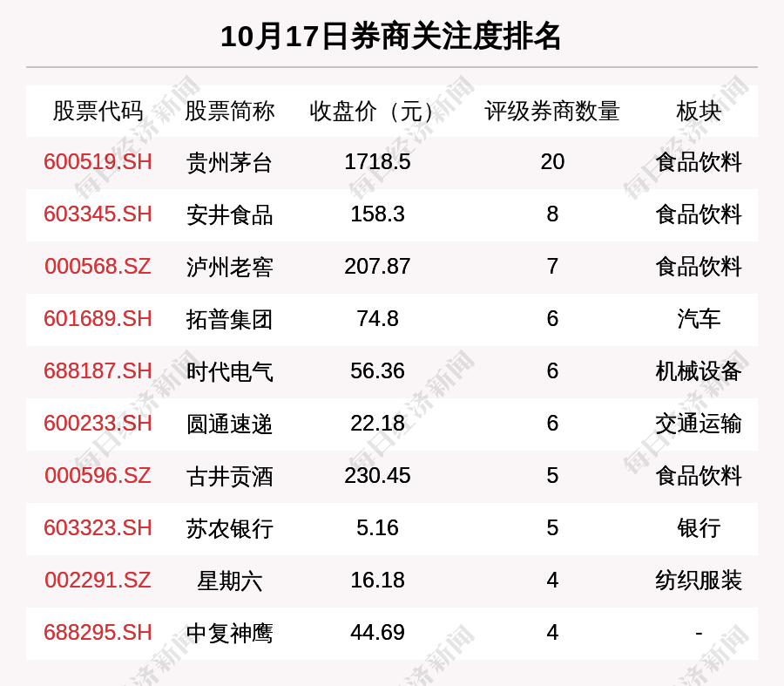Image resolution: width=784 pixels, height=686 pixels.
Task: Click sector 机械设备 in 时代电气 row
Action: click(x=699, y=372)
